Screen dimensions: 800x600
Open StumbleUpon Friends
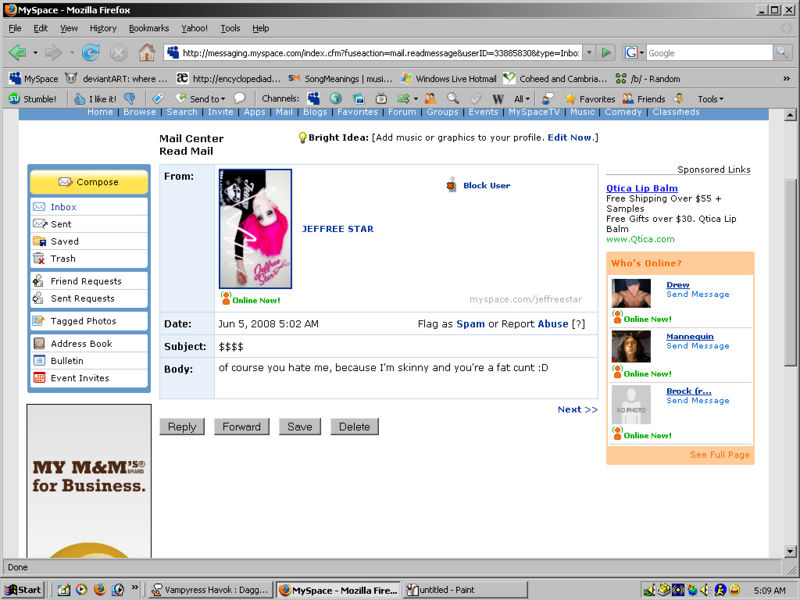click(644, 98)
